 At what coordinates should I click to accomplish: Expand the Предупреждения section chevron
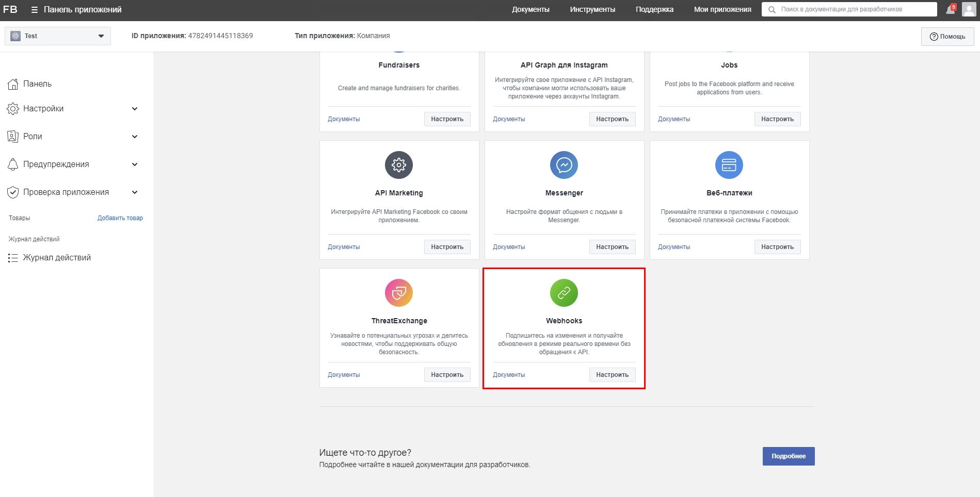[x=135, y=164]
